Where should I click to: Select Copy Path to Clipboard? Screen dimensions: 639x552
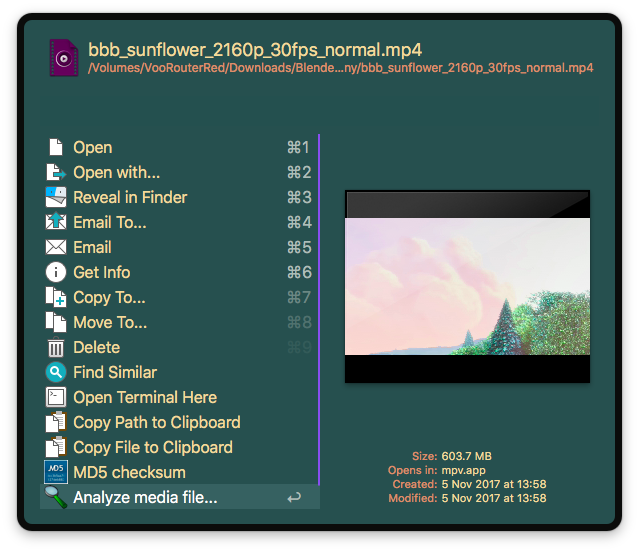click(x=156, y=422)
